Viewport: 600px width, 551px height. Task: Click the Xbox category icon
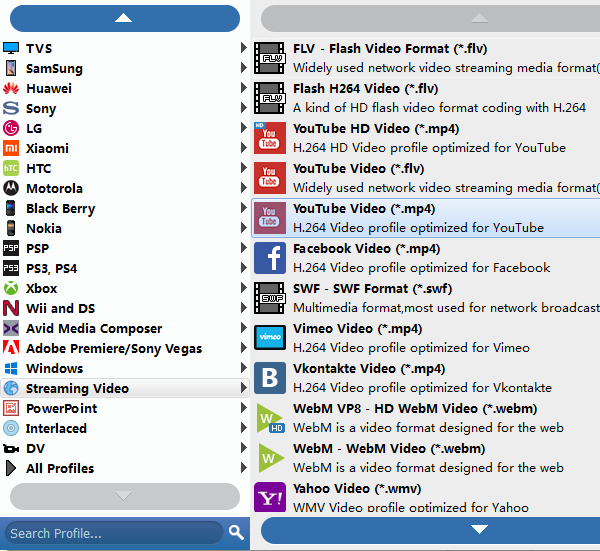[11, 288]
